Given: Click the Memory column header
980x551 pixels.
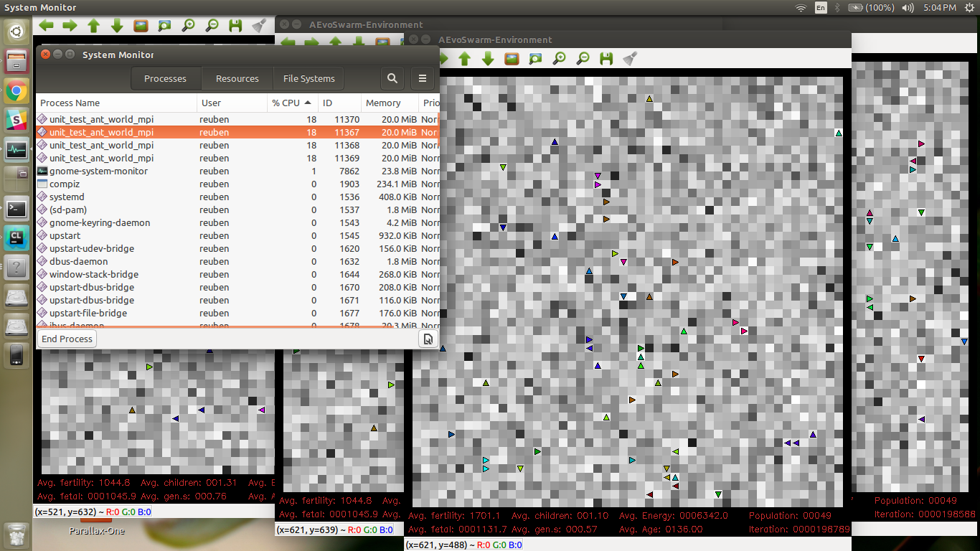Looking at the screenshot, I should pyautogui.click(x=383, y=103).
